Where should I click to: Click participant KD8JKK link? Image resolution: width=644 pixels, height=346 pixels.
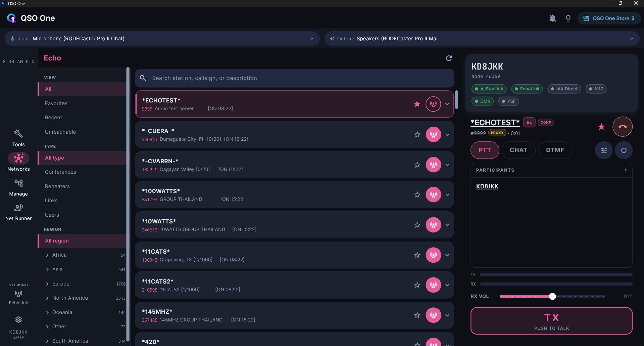(487, 186)
